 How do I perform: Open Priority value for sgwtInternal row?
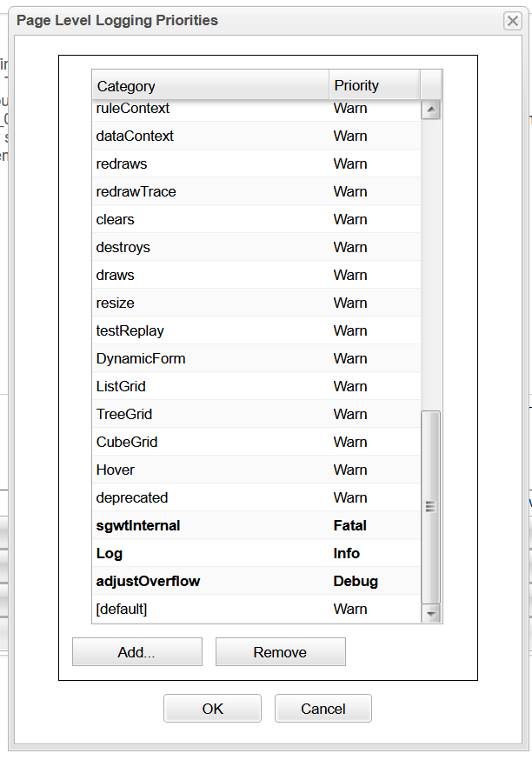(x=349, y=525)
